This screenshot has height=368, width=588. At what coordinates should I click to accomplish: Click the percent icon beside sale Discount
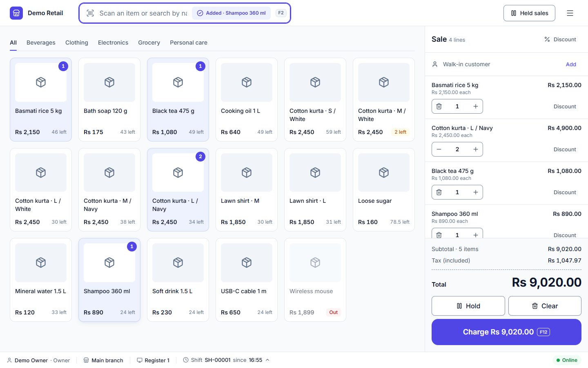coord(547,39)
